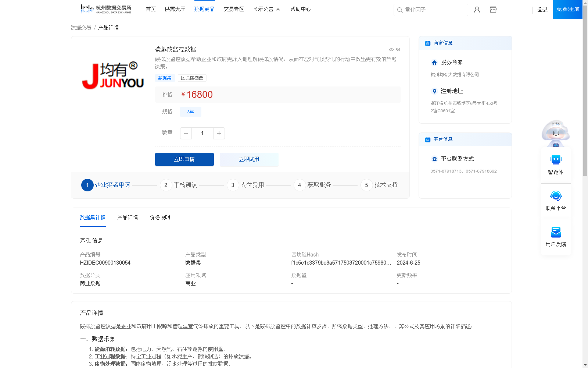Image resolution: width=588 pixels, height=368 pixels.
Task: Click the 登录 link
Action: pyautogui.click(x=542, y=10)
